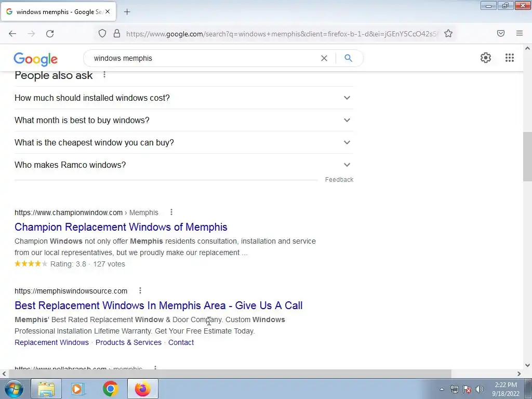Click the forward navigation arrow
Screen dimensions: 532x399
31,34
